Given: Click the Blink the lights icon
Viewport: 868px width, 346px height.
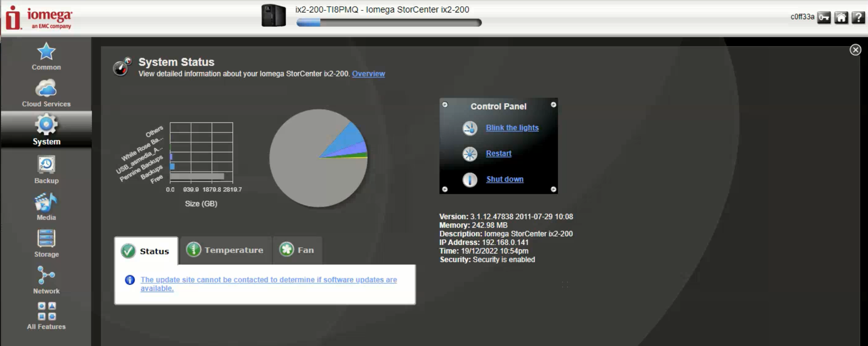Looking at the screenshot, I should click(x=470, y=128).
